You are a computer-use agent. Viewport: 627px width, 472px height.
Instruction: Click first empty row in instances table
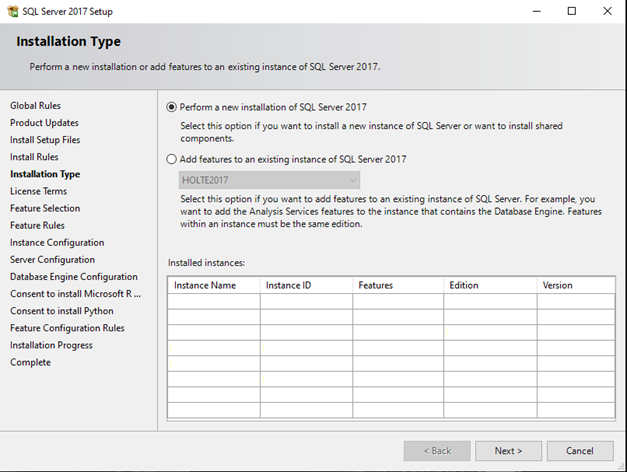pyautogui.click(x=390, y=301)
